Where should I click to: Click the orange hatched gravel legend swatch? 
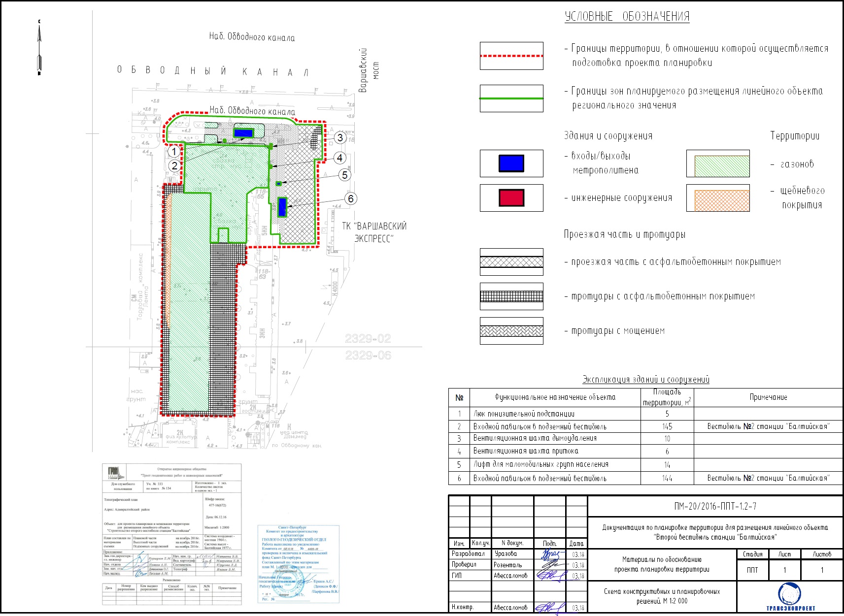(x=718, y=198)
